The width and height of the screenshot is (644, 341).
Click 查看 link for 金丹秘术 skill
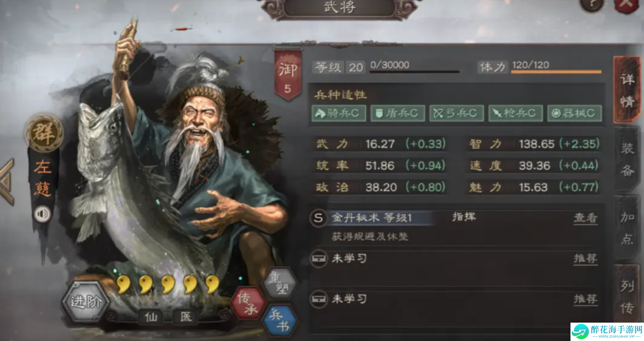[586, 218]
